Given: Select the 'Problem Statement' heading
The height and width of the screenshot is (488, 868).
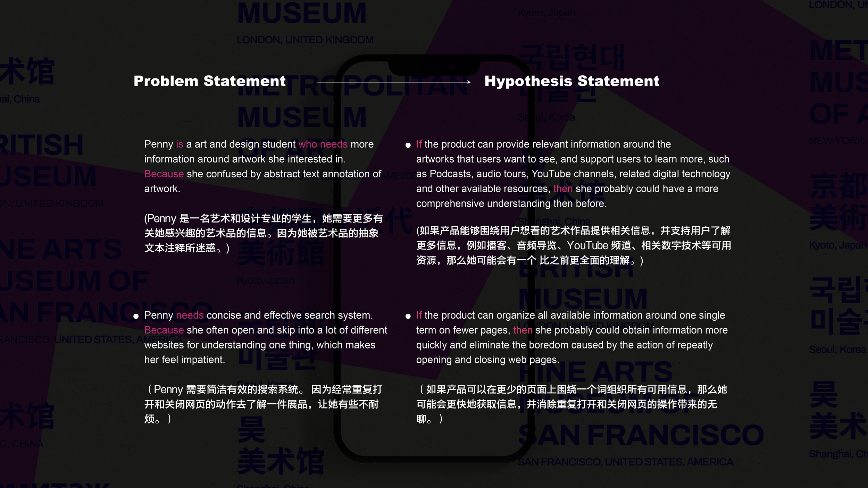Looking at the screenshot, I should point(209,81).
